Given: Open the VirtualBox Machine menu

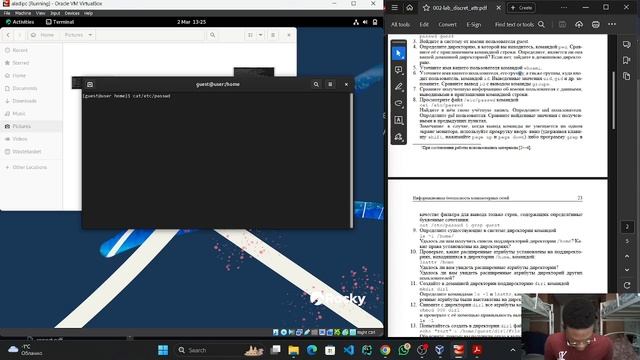Looking at the screenshot, I should tap(23, 13).
